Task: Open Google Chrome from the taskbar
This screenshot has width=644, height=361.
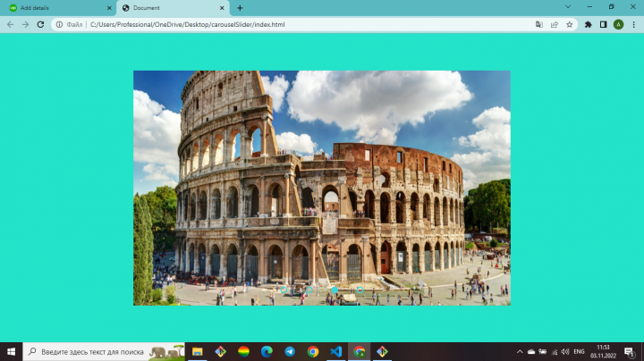Action: pyautogui.click(x=313, y=351)
